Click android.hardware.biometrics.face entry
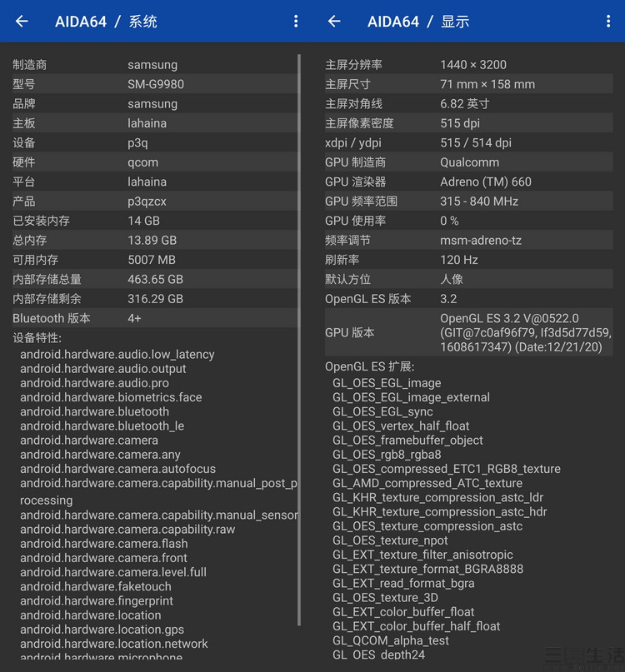This screenshot has width=625, height=672. click(x=111, y=397)
